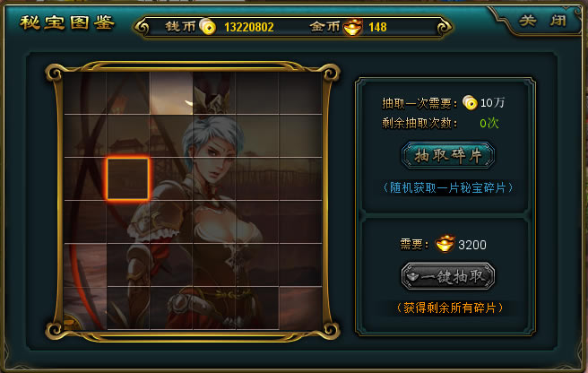
Task: Click the 剩余抽取次数 0次 counter
Action: [440, 123]
